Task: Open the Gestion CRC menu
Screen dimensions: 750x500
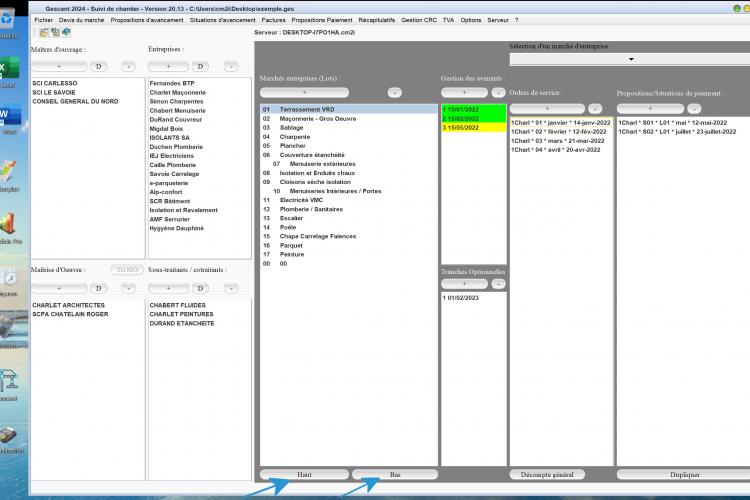Action: 419,20
